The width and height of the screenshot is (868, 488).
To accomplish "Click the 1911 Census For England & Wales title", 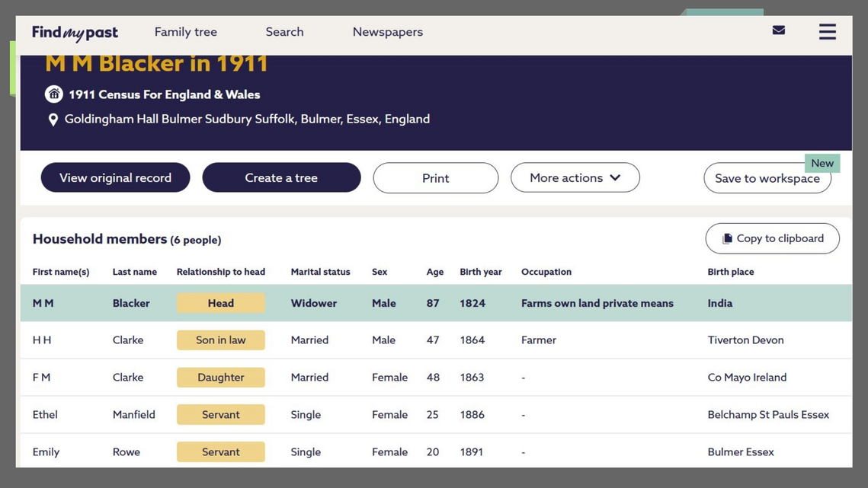I will 164,94.
